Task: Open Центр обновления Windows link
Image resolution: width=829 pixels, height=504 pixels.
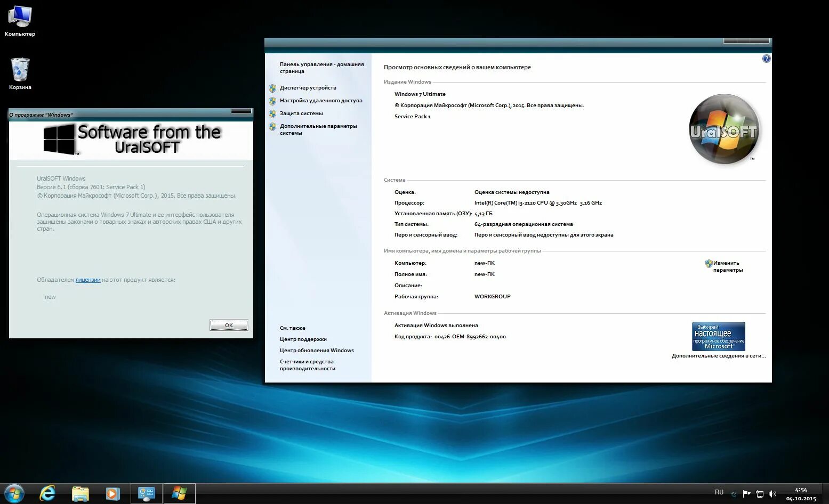Action: click(x=317, y=351)
